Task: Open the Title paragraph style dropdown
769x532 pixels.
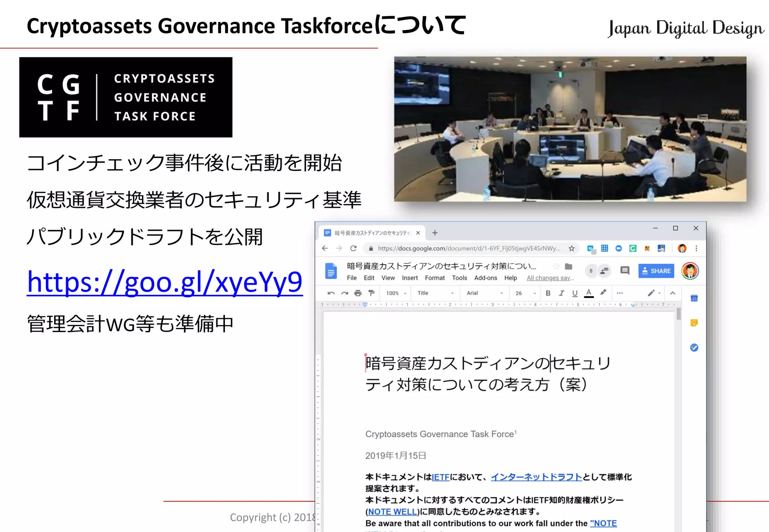Action: click(x=436, y=293)
